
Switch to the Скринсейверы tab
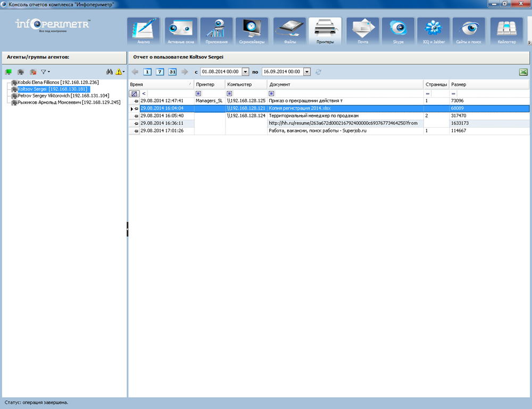[253, 31]
